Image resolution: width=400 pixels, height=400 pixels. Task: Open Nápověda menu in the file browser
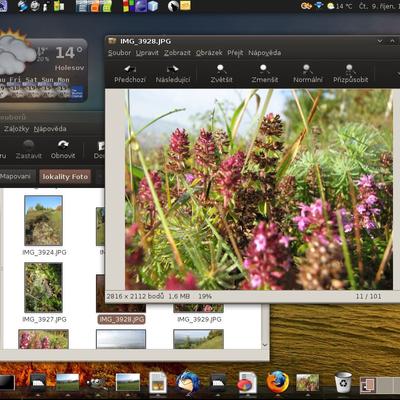[x=50, y=129]
